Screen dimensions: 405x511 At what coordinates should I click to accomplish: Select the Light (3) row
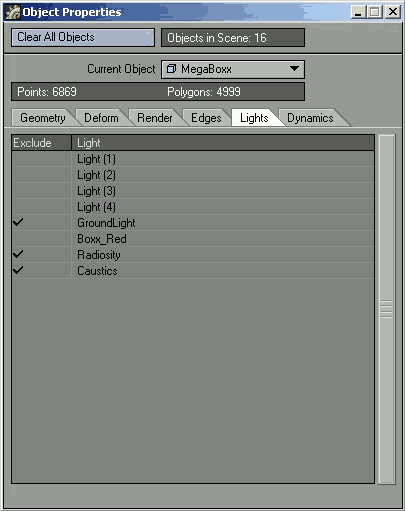(193, 191)
